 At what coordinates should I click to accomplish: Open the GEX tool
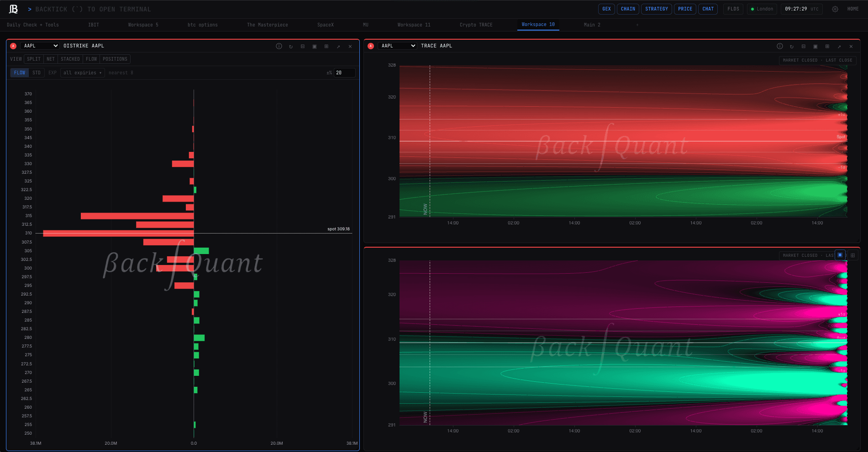[x=606, y=9]
